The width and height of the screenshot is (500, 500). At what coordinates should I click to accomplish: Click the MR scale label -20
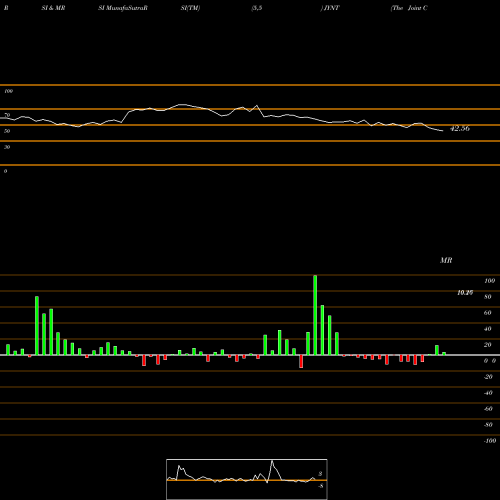pos(488,377)
